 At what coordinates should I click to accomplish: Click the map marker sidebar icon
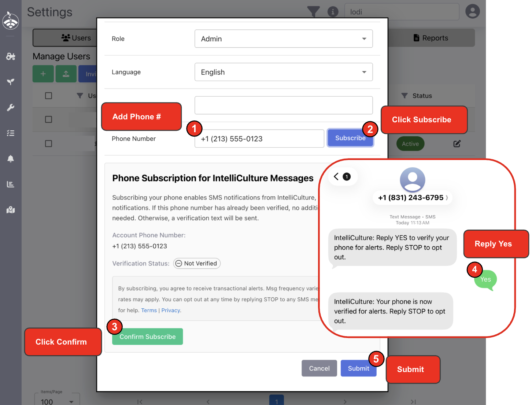[x=11, y=210]
